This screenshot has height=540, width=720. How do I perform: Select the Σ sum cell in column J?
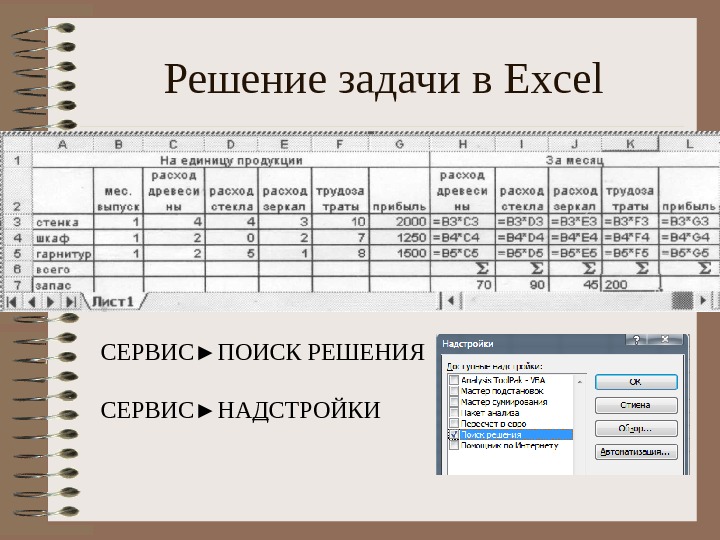coord(575,269)
